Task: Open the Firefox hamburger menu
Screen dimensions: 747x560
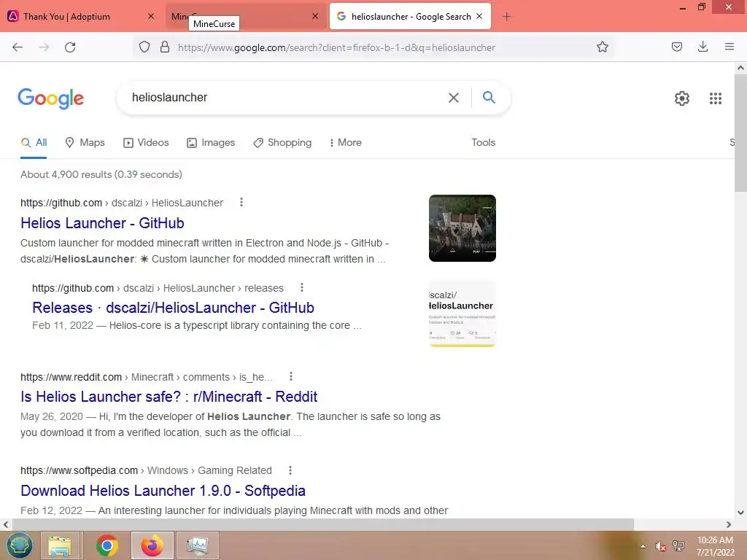Action: pyautogui.click(x=729, y=47)
